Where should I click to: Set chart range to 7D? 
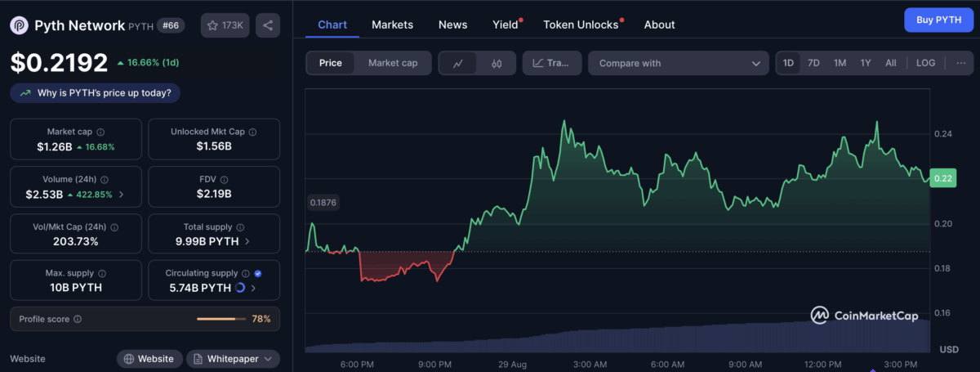(x=813, y=63)
